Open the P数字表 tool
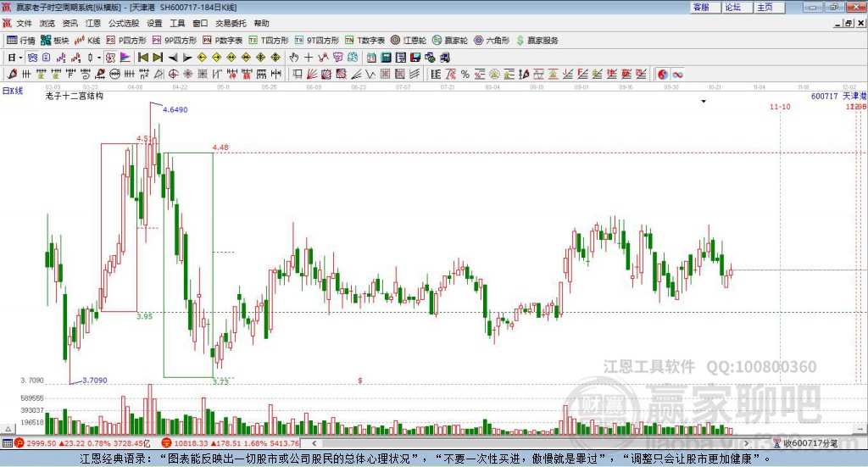The height and width of the screenshot is (467, 868). (223, 41)
